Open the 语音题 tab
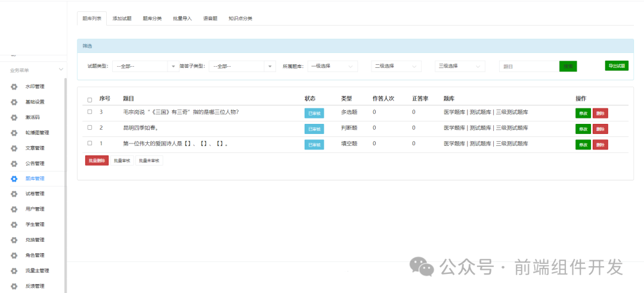This screenshot has height=293, width=644. coord(210,18)
